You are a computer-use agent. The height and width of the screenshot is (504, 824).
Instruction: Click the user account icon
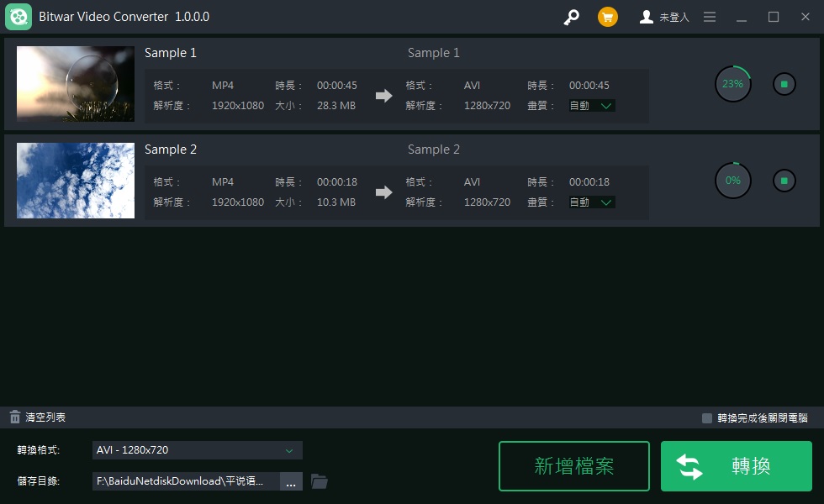point(646,18)
